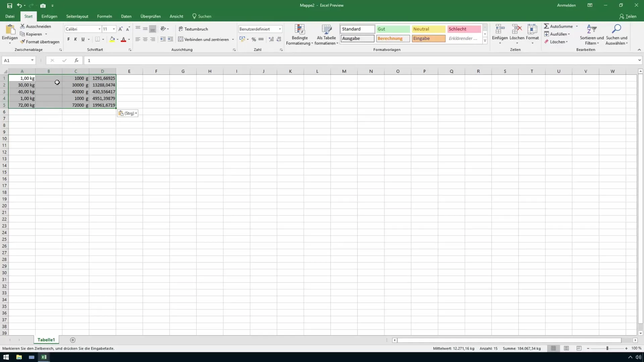This screenshot has height=362, width=644.
Task: Click the Name Box showing A1
Action: click(16, 60)
